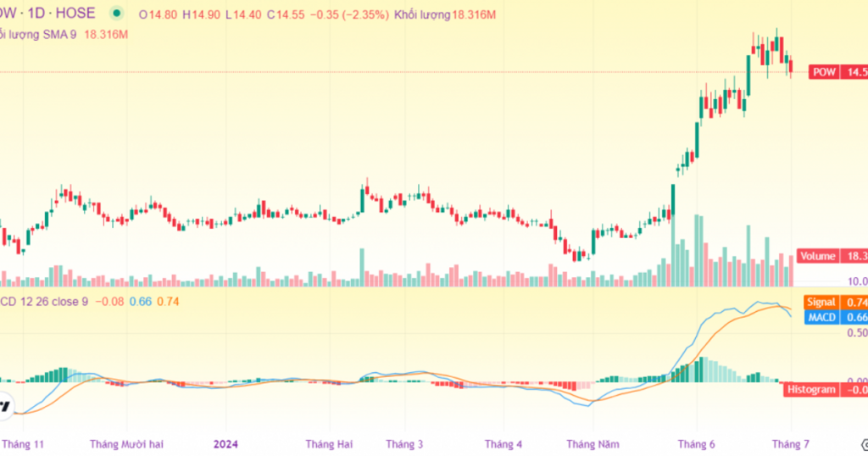The image size is (868, 456).
Task: Click the Tháng 6 time axis label
Action: pos(696,444)
